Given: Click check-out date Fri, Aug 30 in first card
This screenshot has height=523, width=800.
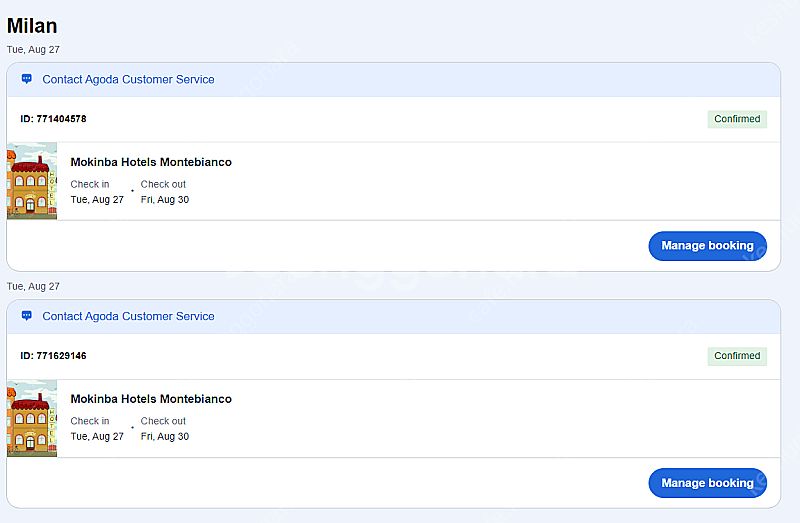Looking at the screenshot, I should click(165, 200).
